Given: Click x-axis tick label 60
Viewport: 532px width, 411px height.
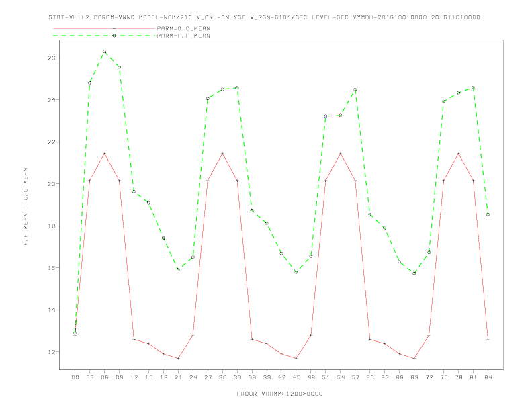Looking at the screenshot, I should 370,377.
